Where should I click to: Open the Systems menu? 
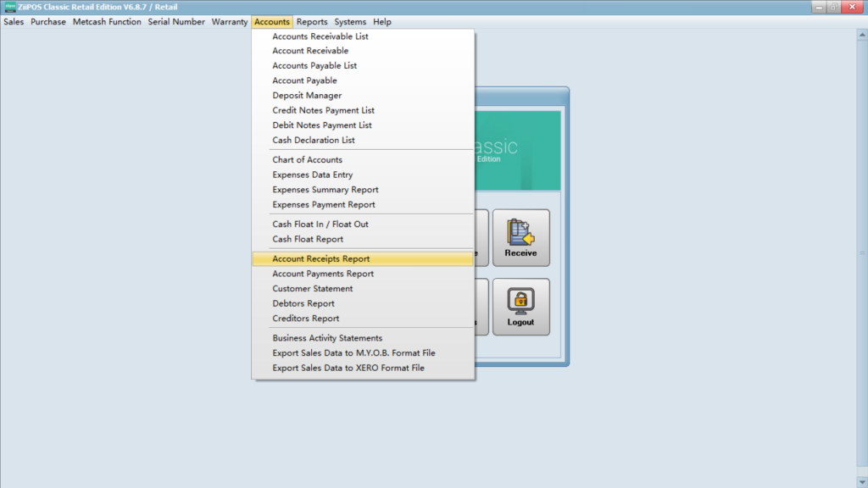pyautogui.click(x=350, y=21)
